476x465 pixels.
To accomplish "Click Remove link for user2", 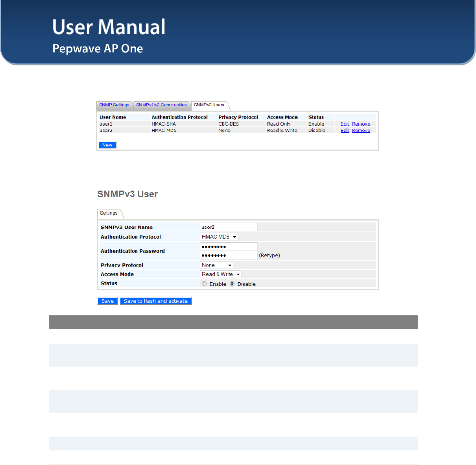I will (361, 130).
